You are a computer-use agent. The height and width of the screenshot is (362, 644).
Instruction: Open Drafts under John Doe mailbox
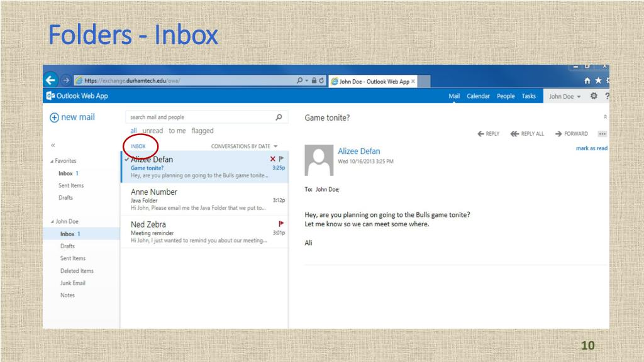click(67, 246)
